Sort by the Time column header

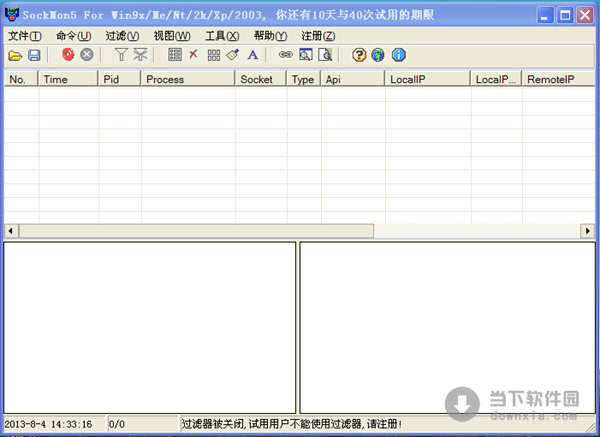tap(68, 79)
